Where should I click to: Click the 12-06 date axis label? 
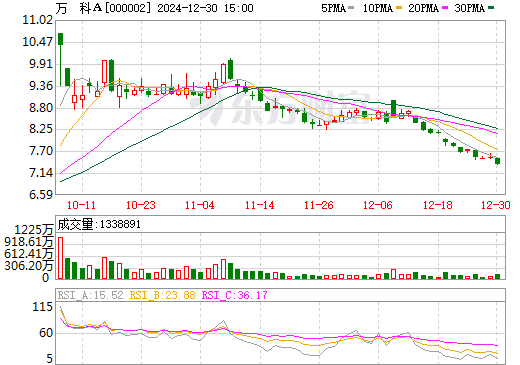(378, 205)
